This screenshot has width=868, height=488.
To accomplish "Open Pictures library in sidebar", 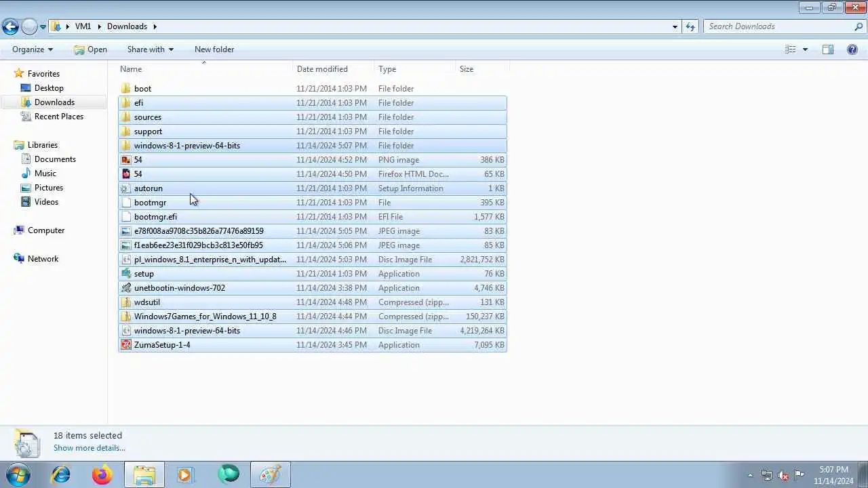I will tap(49, 188).
